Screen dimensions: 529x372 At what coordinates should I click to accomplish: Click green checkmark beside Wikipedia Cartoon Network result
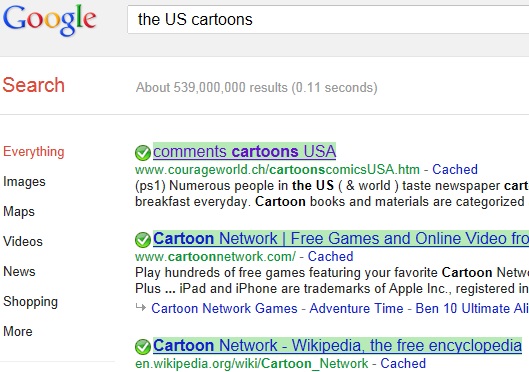pyautogui.click(x=143, y=347)
